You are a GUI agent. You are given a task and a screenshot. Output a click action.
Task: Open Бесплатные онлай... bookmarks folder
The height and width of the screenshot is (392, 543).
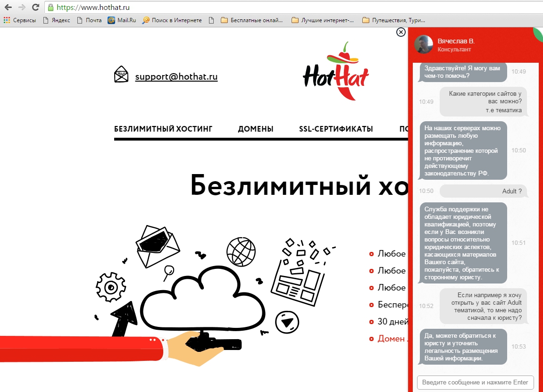click(252, 20)
